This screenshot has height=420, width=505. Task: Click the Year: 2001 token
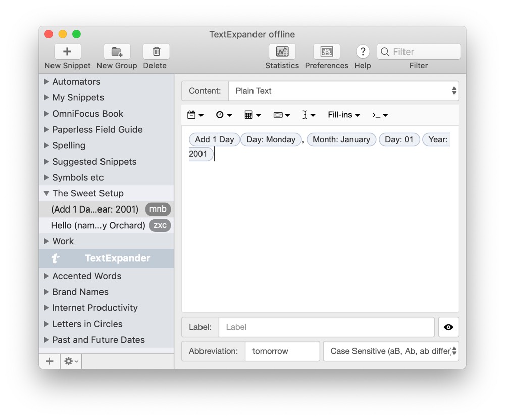pos(436,140)
